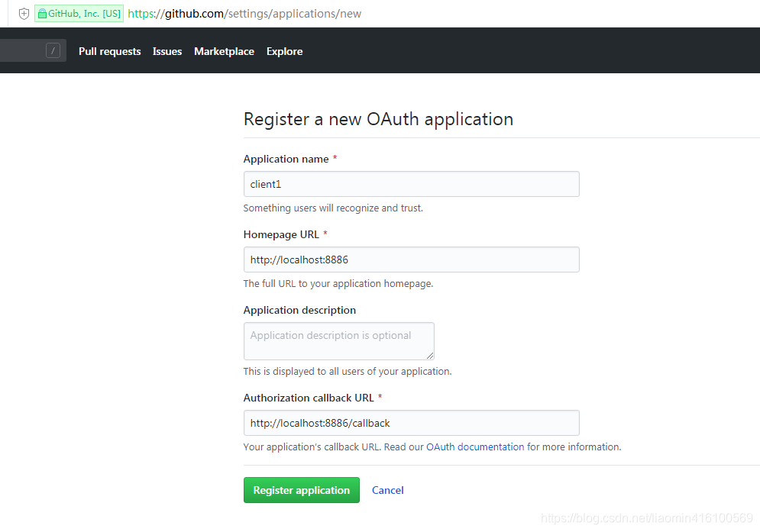Go to Marketplace in the header
The image size is (760, 532).
click(x=224, y=51)
